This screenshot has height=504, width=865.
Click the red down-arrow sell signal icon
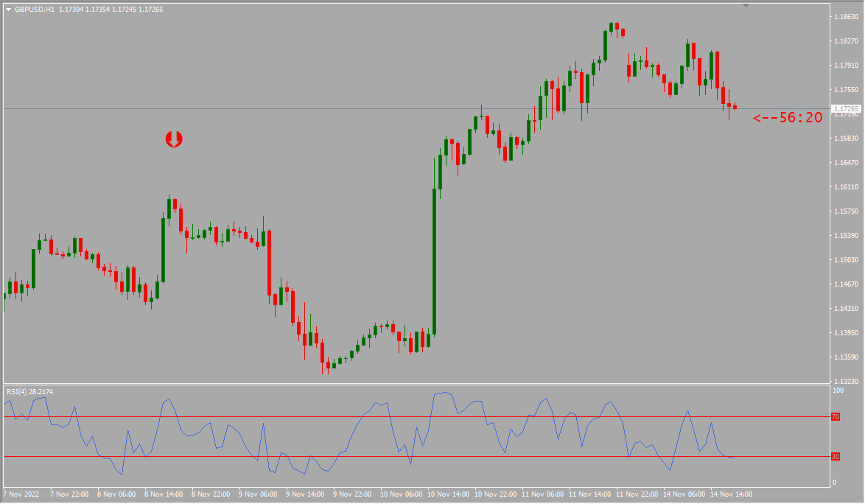[174, 139]
